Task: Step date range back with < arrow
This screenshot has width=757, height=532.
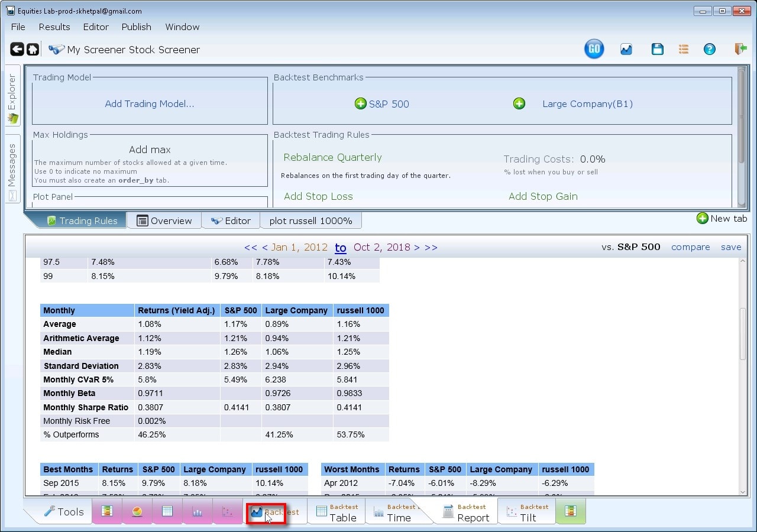Action: (x=264, y=247)
